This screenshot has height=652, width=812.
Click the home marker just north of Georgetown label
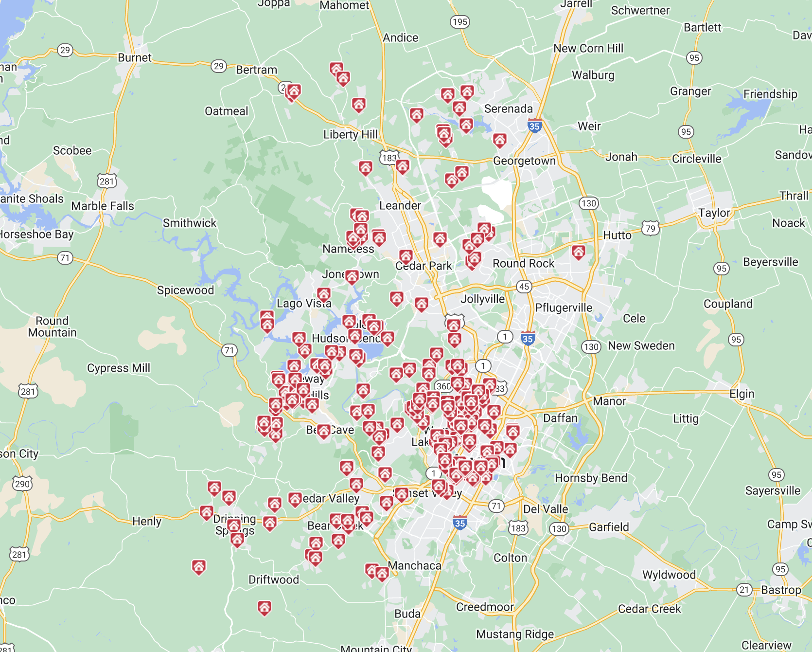coord(499,141)
